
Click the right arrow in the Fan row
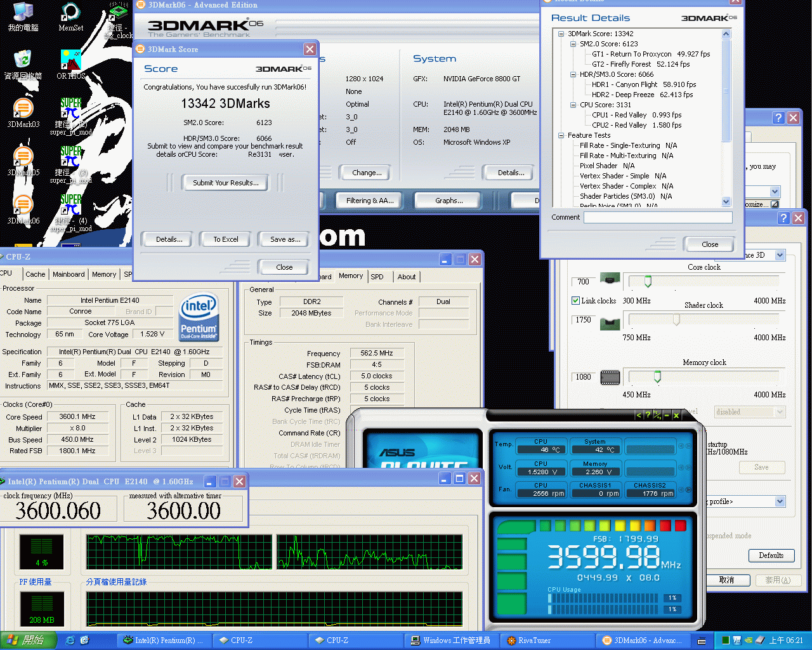coord(688,490)
